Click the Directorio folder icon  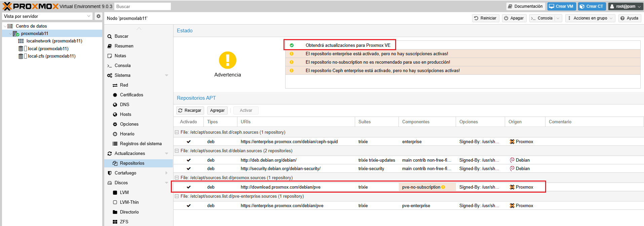115,212
